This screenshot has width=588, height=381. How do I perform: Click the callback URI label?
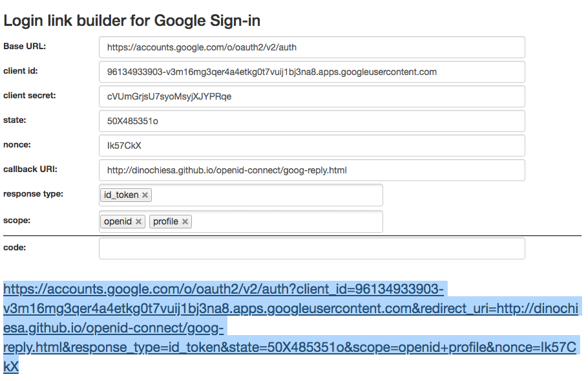(x=30, y=169)
